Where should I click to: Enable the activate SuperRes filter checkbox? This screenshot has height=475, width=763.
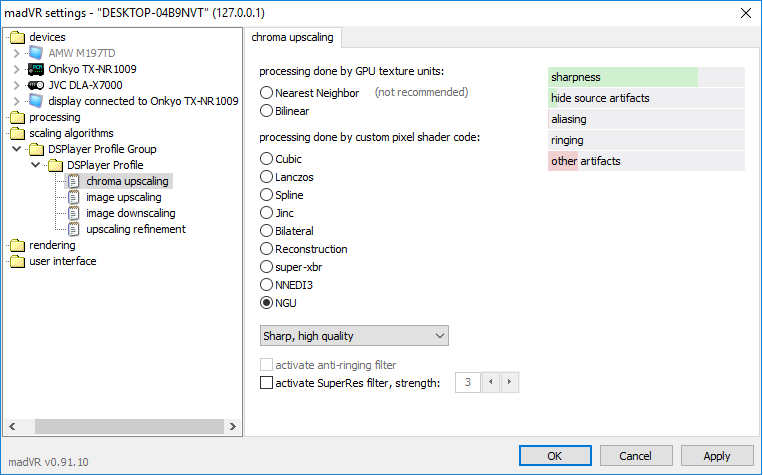pyautogui.click(x=266, y=383)
